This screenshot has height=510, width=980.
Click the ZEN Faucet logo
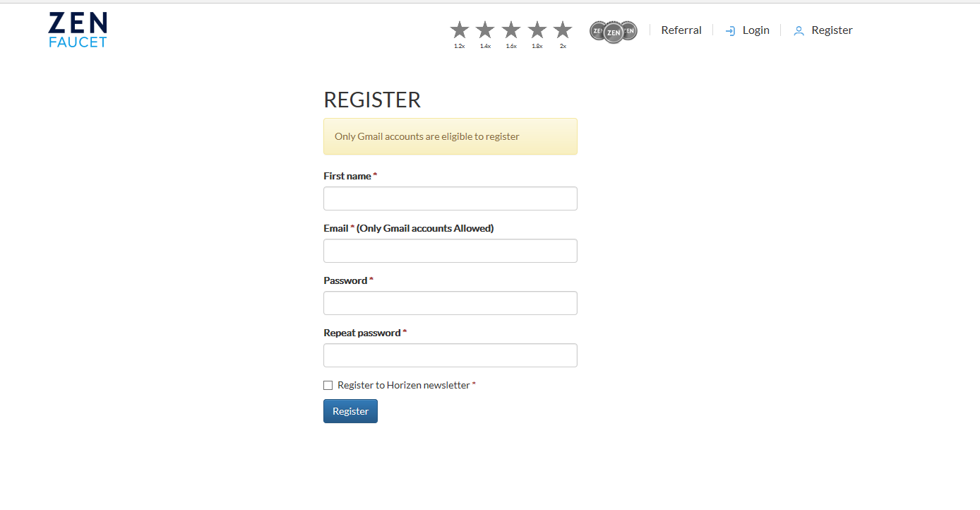78,30
